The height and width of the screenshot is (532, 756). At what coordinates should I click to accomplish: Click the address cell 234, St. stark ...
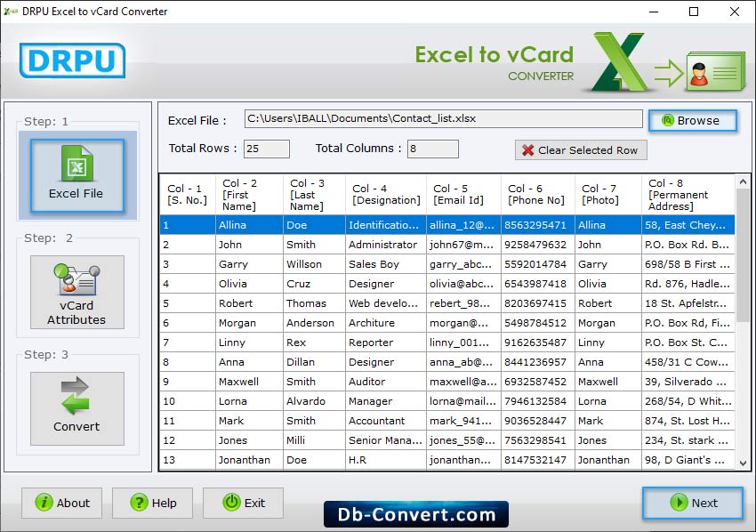(x=688, y=440)
